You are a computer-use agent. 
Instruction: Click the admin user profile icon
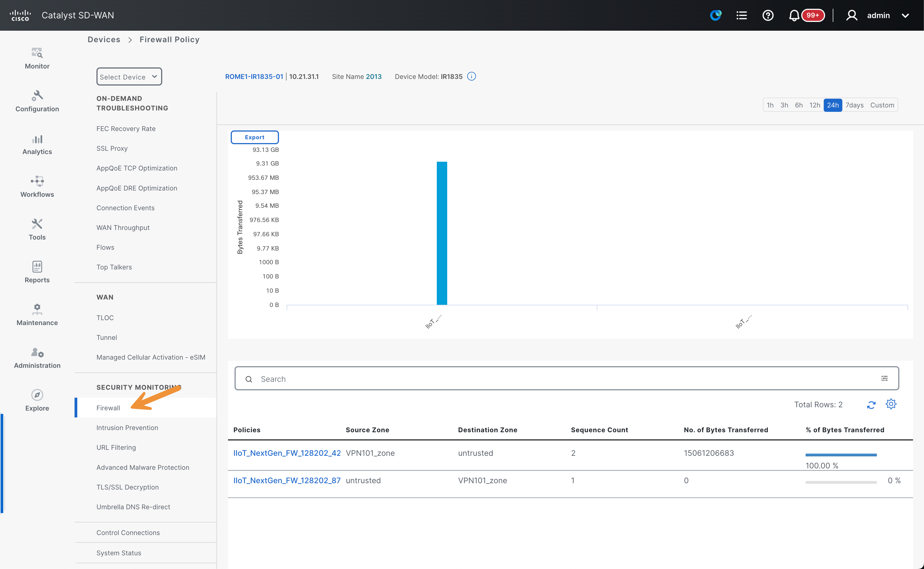click(x=852, y=15)
